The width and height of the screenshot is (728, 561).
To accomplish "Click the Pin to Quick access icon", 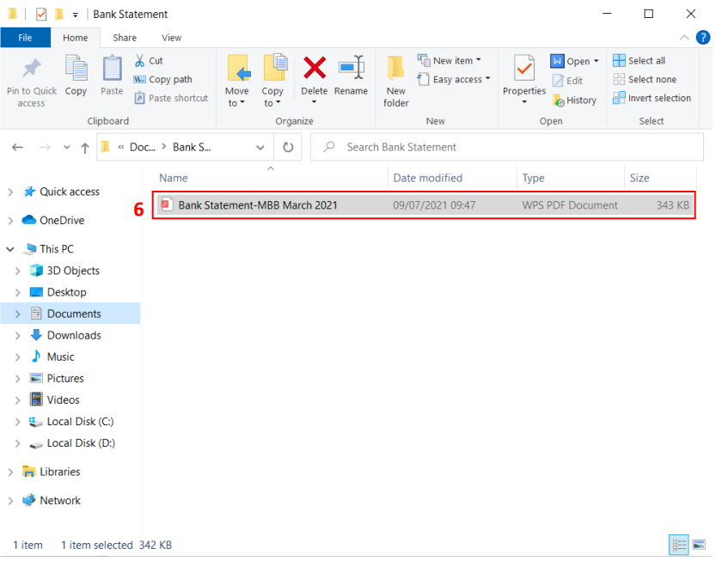I will [32, 69].
